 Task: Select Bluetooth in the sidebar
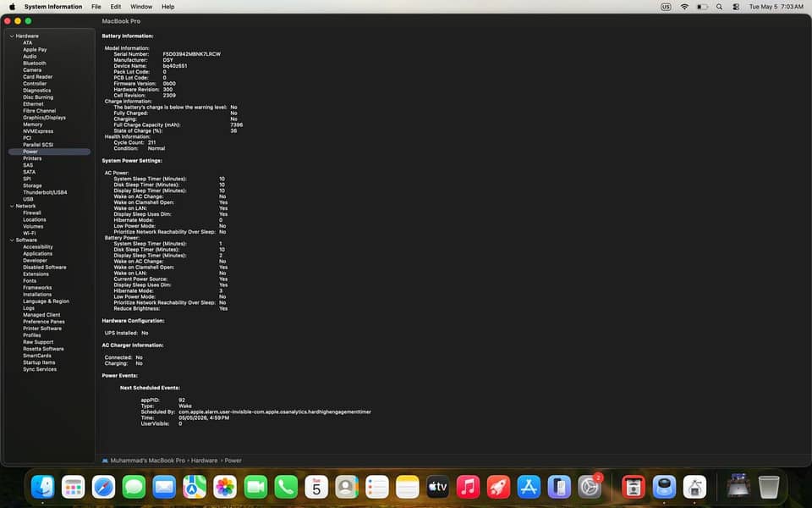click(x=35, y=63)
